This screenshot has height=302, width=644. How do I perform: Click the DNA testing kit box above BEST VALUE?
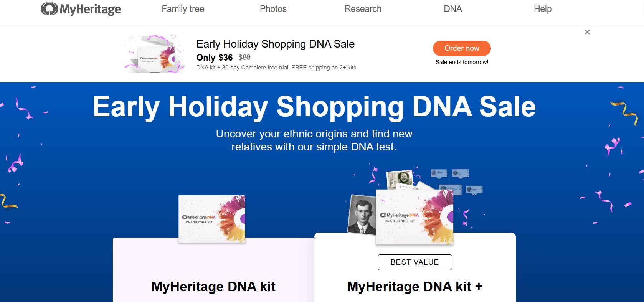414,218
